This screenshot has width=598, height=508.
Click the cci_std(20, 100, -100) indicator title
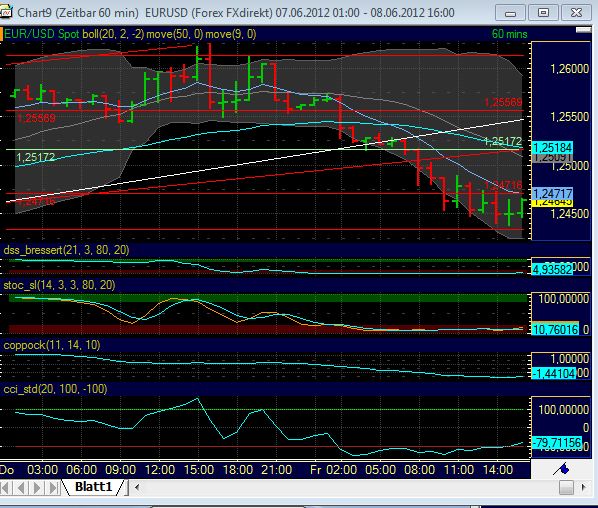click(55, 389)
